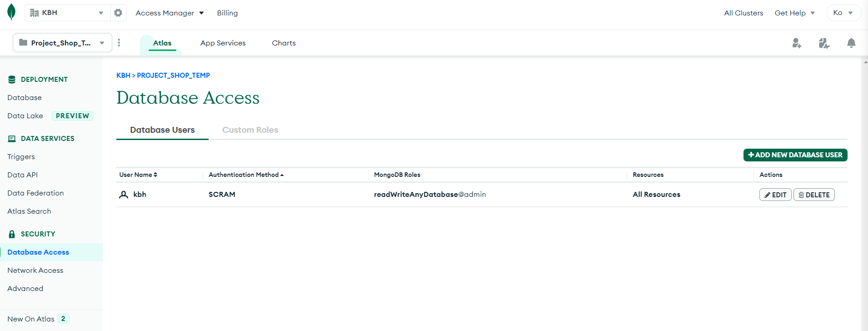868x331 pixels.
Task: Sort by User Name column
Action: [x=138, y=175]
